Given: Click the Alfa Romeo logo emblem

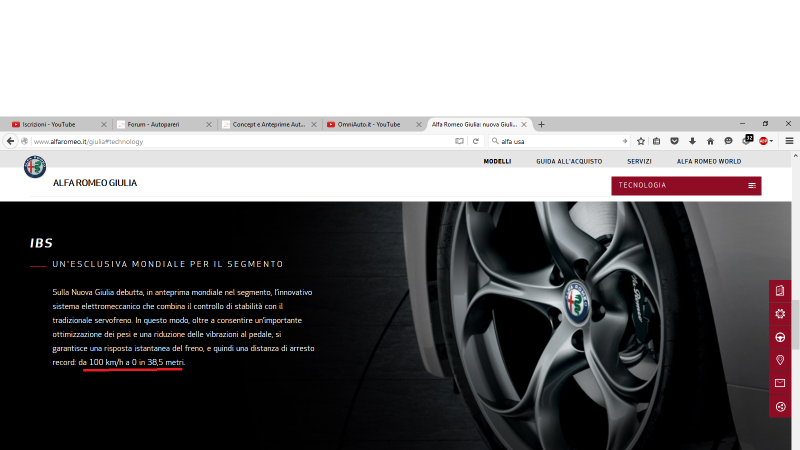Looking at the screenshot, I should point(35,166).
